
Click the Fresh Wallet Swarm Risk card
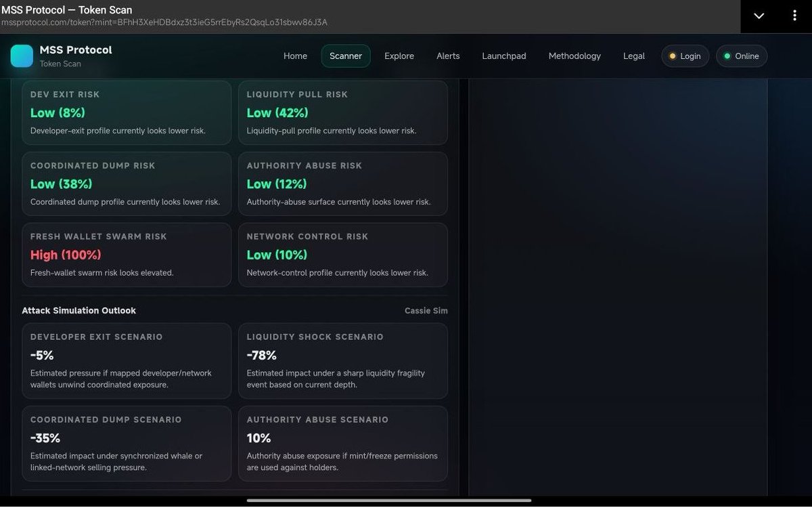(127, 255)
